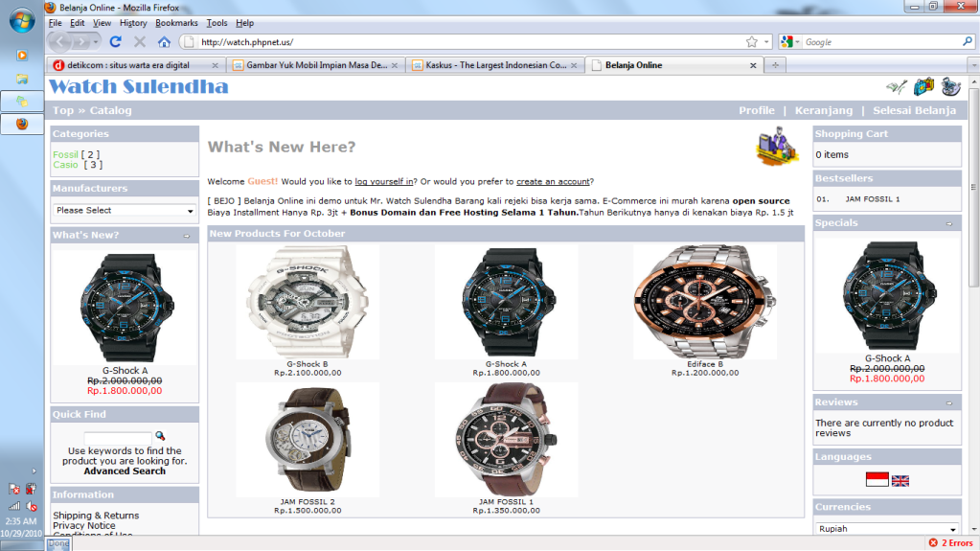
Task: Open the Keranjang link
Action: click(x=823, y=110)
